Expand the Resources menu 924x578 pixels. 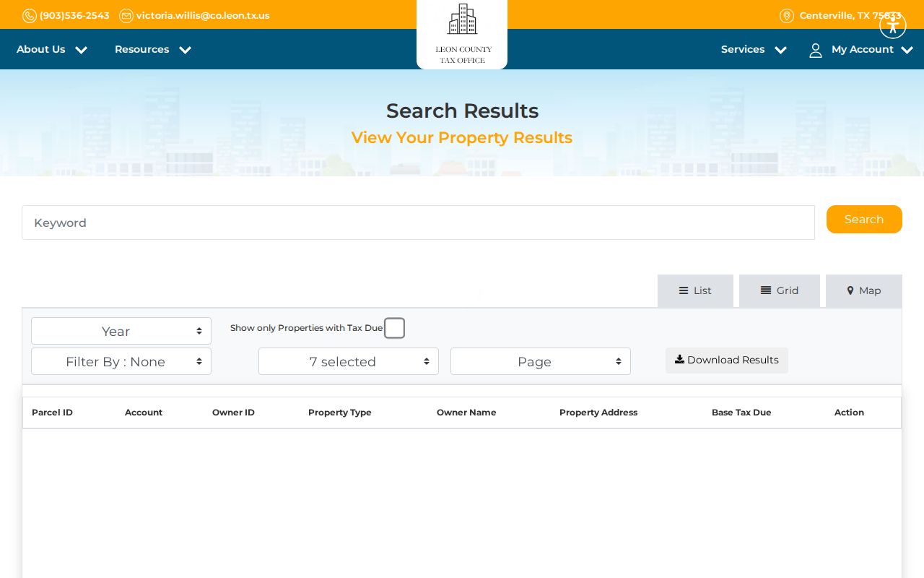tap(153, 49)
